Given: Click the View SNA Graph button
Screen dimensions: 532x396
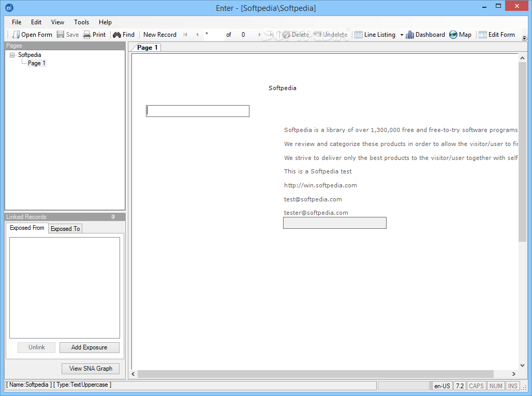Looking at the screenshot, I should coord(91,369).
